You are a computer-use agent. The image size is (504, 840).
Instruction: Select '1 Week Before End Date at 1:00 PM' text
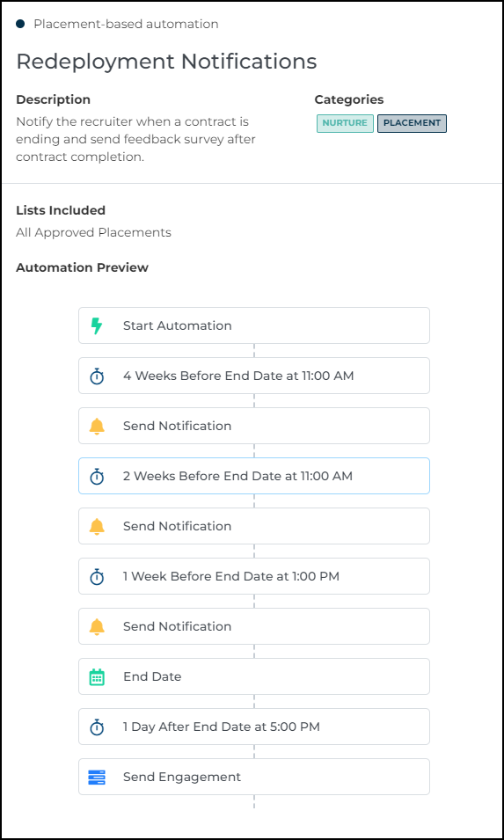(231, 576)
